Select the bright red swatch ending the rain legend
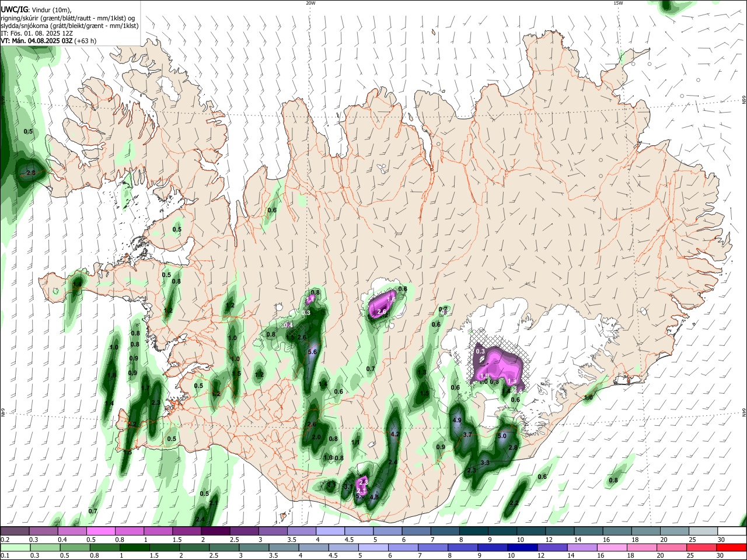 (731, 547)
